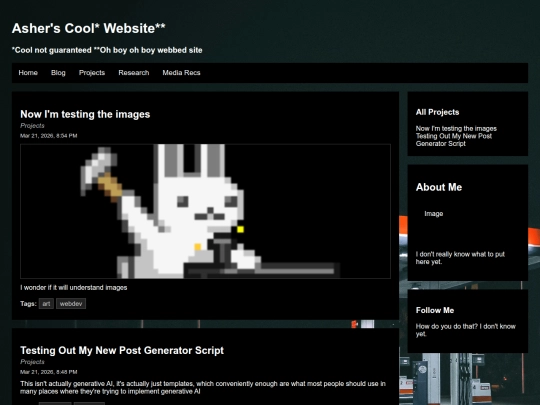540x405 pixels.
Task: Click the 'All Projects' sidebar heading
Action: click(437, 112)
